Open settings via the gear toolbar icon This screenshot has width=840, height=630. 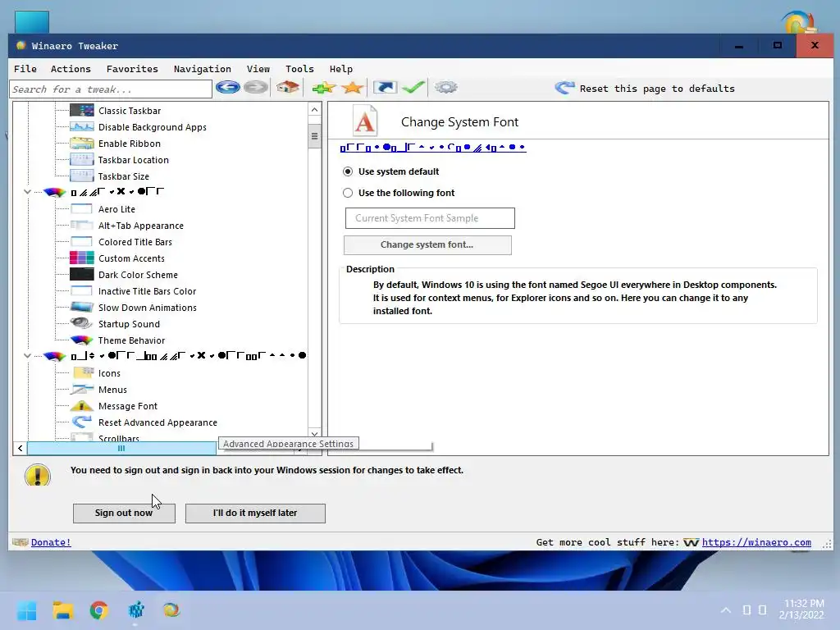click(445, 87)
